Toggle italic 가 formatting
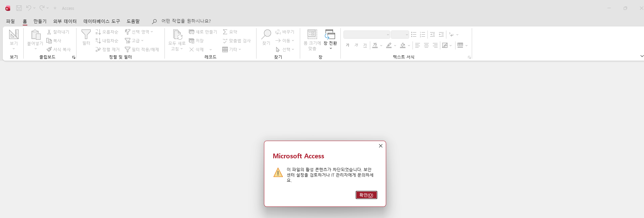The width and height of the screenshot is (644, 218). click(356, 45)
